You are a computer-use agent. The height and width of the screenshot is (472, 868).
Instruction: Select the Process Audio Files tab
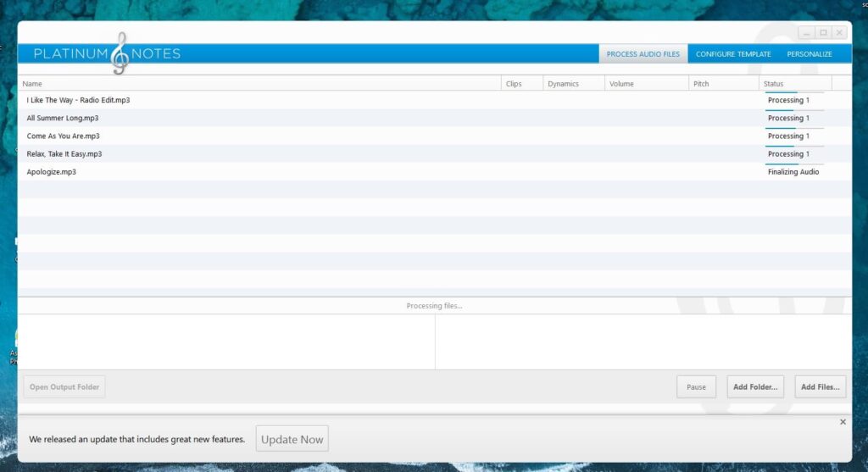643,54
